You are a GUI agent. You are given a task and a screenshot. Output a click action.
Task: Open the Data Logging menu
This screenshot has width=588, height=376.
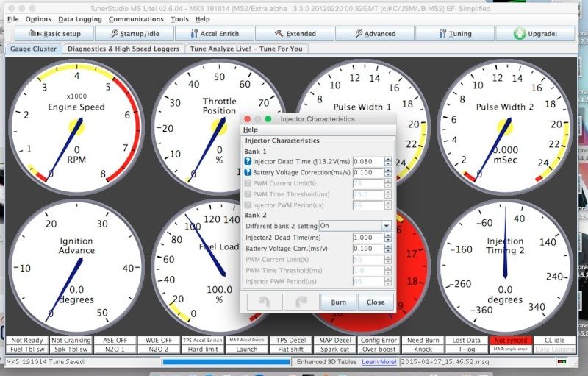(x=80, y=19)
